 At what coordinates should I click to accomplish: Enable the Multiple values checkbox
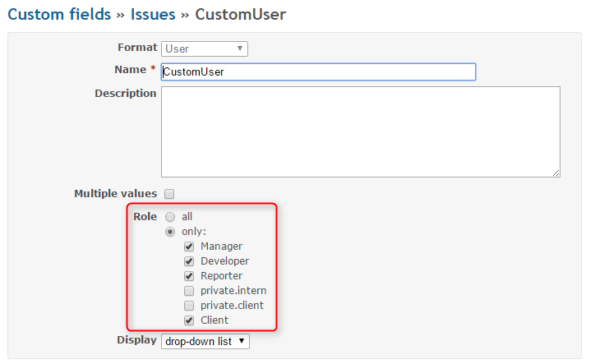[x=169, y=194]
